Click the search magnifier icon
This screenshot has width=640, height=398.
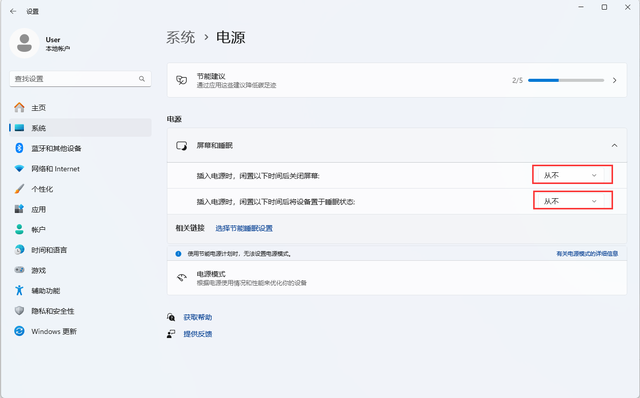coord(142,79)
